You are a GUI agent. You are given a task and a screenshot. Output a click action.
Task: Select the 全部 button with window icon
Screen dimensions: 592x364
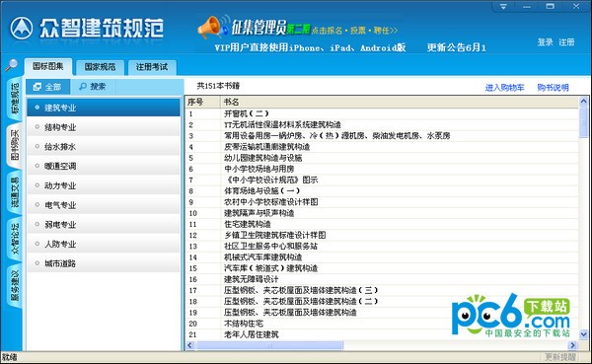[x=47, y=87]
